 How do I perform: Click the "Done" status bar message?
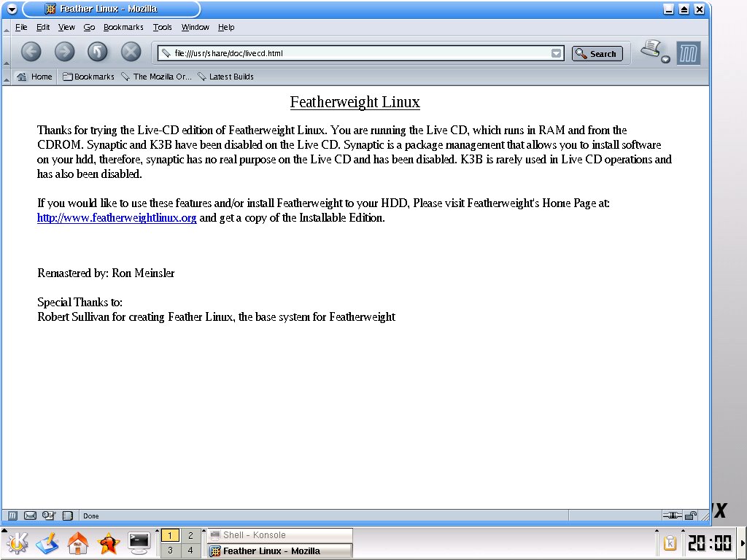pyautogui.click(x=91, y=516)
